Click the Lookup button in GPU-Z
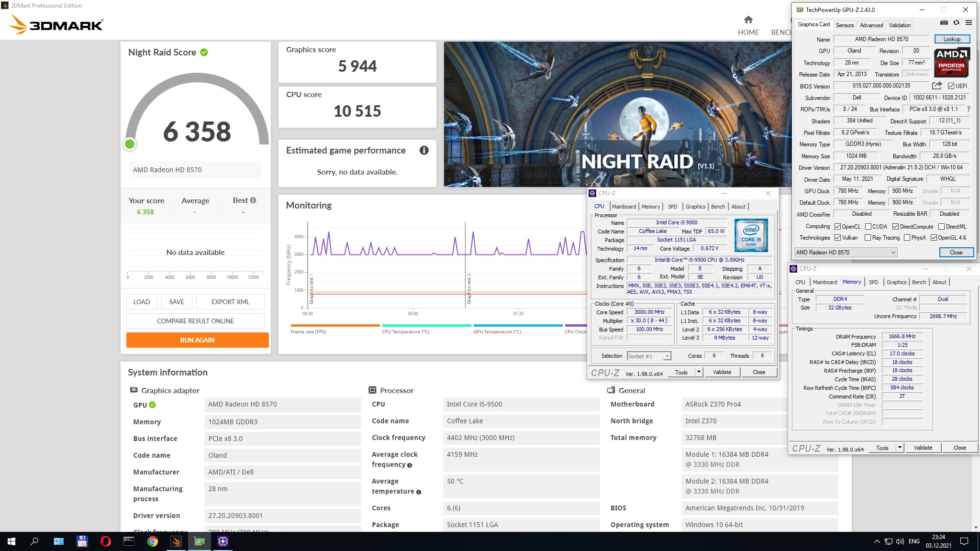The width and height of the screenshot is (980, 551). (952, 39)
